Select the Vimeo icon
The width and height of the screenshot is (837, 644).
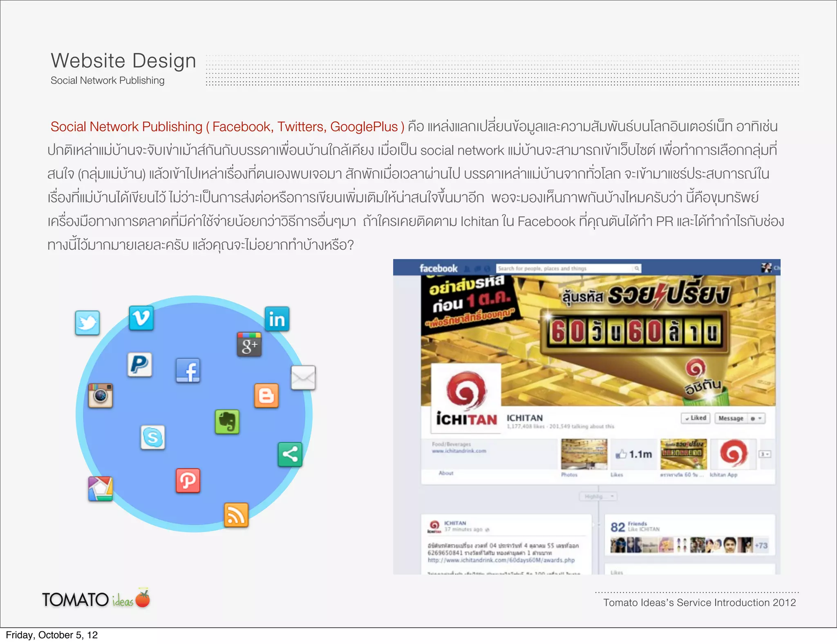click(x=141, y=318)
